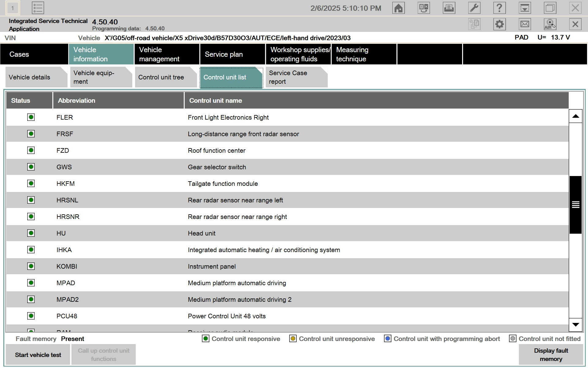Select the KOMBI status indicator

click(x=31, y=266)
